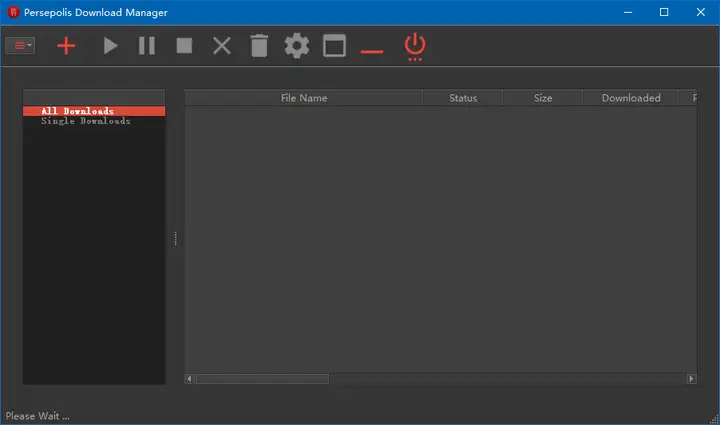Pause download with the pause icon
Image resolution: width=720 pixels, height=425 pixels.
(147, 46)
